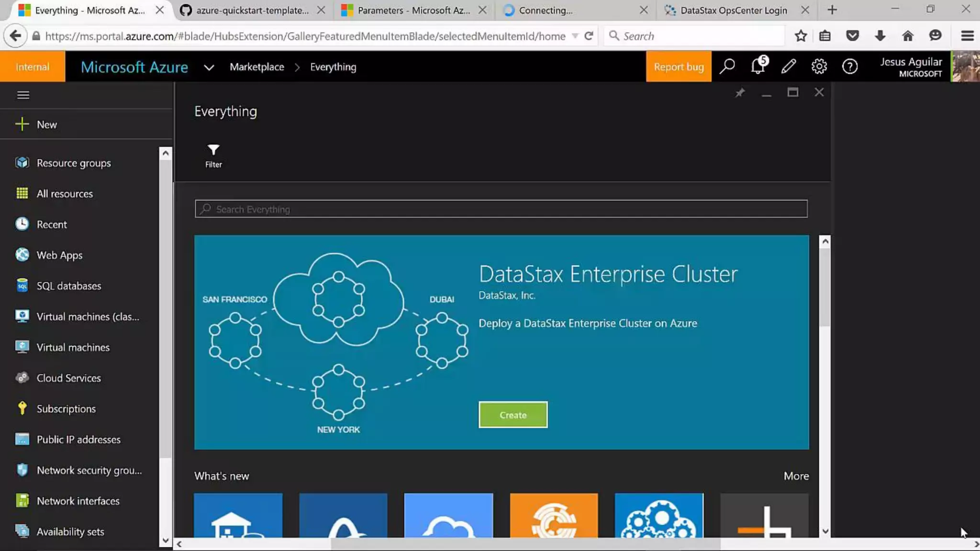Click the browser address bar URL
Viewport: 980px width, 551px height.
(305, 36)
